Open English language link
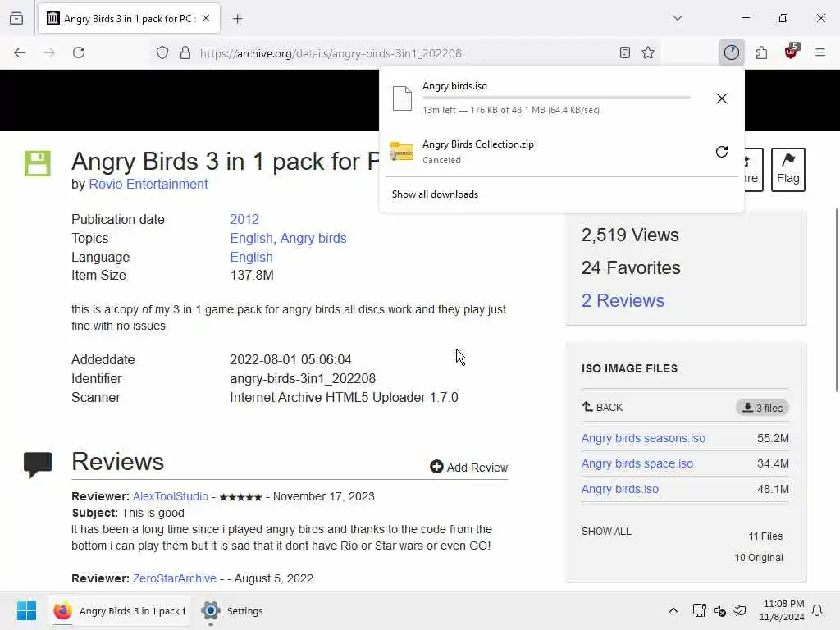 click(251, 257)
